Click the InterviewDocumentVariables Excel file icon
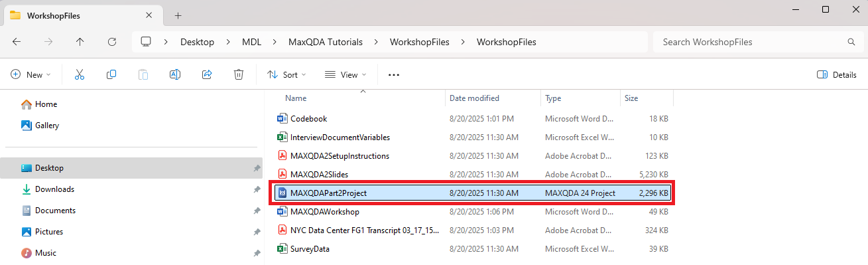This screenshot has height=265, width=868. (x=282, y=137)
